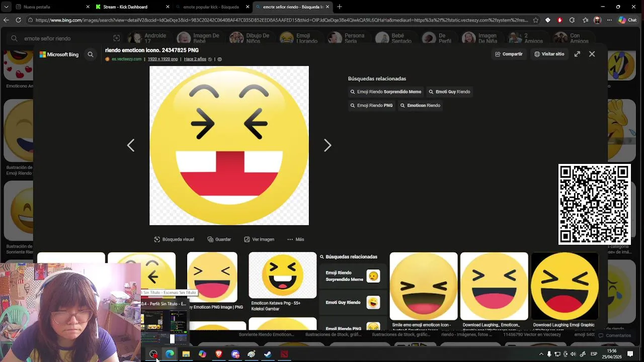Open File Explorer from taskbar
This screenshot has height=362, width=644.
click(x=186, y=354)
